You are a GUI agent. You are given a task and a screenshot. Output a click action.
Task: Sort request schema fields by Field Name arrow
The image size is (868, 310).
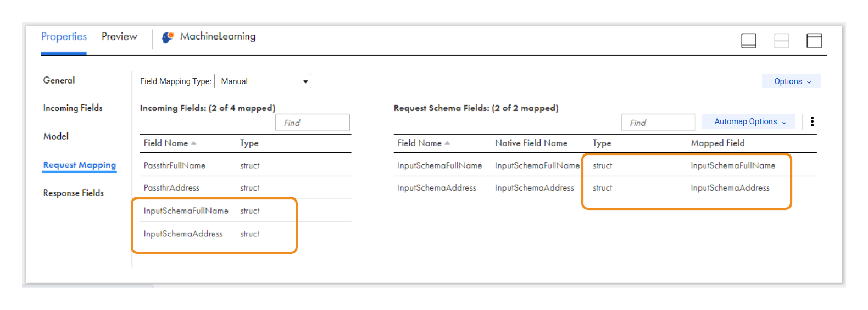pos(447,143)
